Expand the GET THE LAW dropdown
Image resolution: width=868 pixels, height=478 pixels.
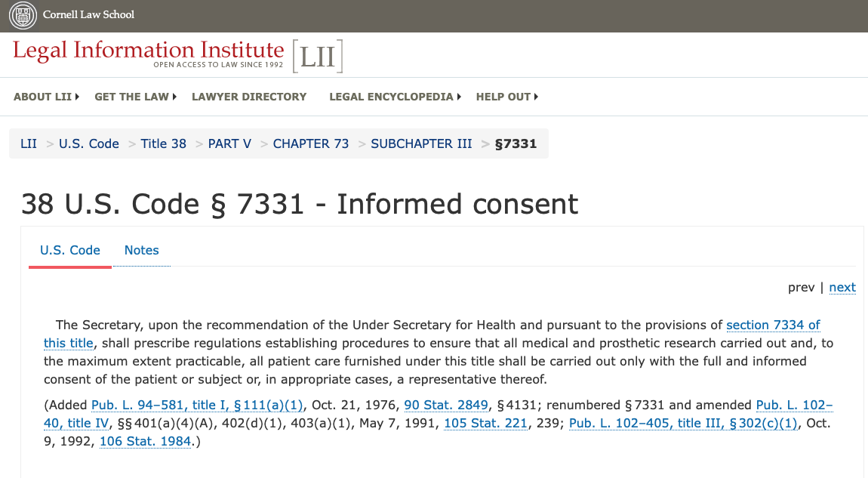pos(136,97)
